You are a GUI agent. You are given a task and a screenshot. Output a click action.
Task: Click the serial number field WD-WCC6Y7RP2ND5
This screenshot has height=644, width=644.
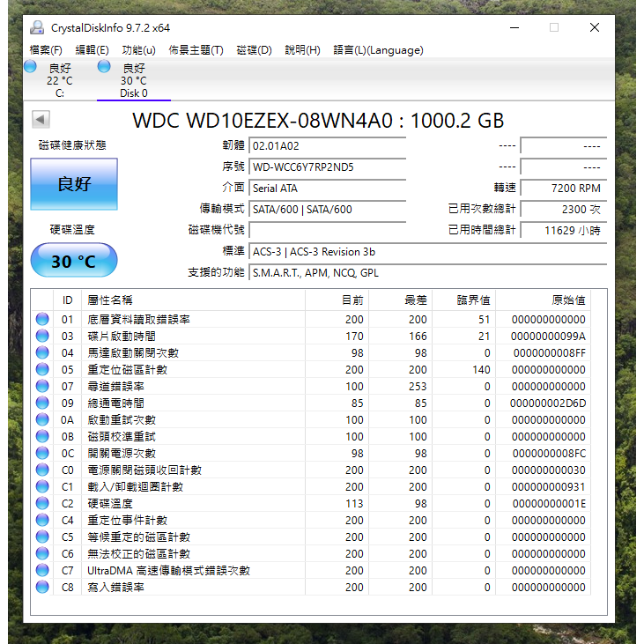click(x=328, y=167)
